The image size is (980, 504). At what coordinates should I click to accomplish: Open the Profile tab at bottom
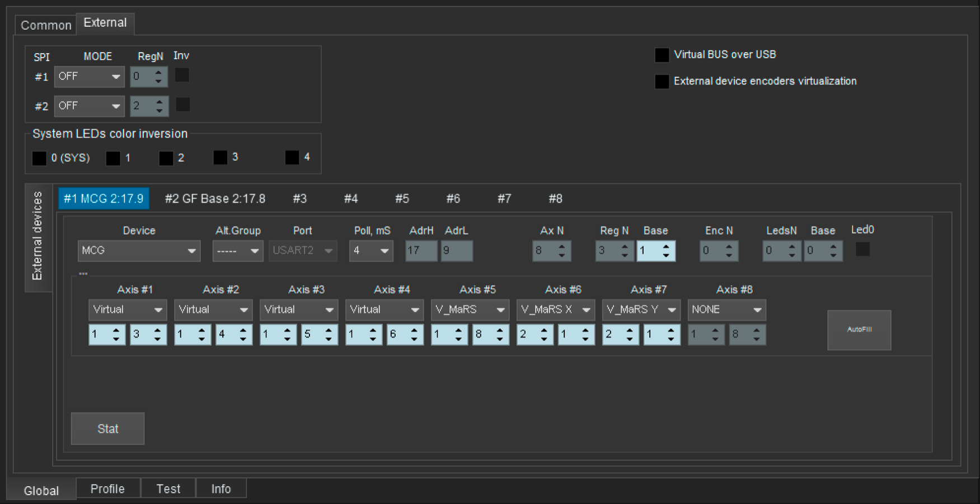click(107, 489)
